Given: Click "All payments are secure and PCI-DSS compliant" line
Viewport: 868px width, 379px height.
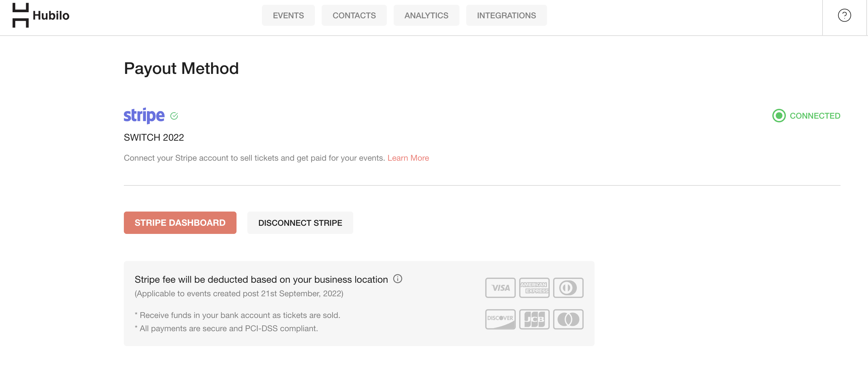Looking at the screenshot, I should point(226,328).
